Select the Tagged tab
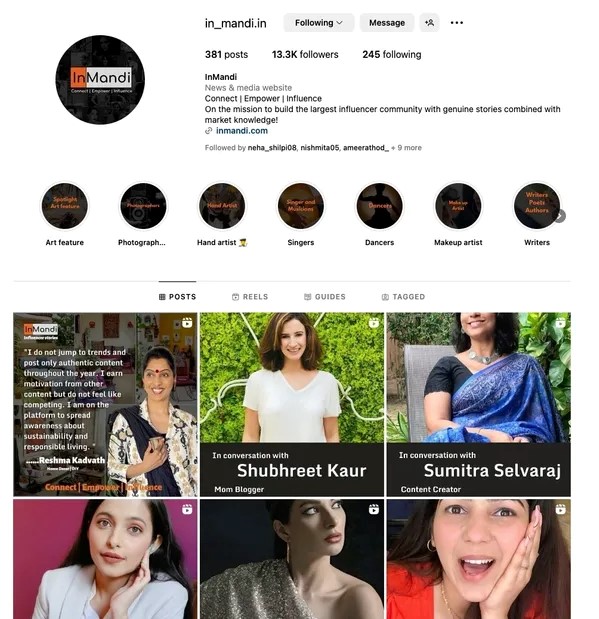This screenshot has width=599, height=619. (403, 297)
